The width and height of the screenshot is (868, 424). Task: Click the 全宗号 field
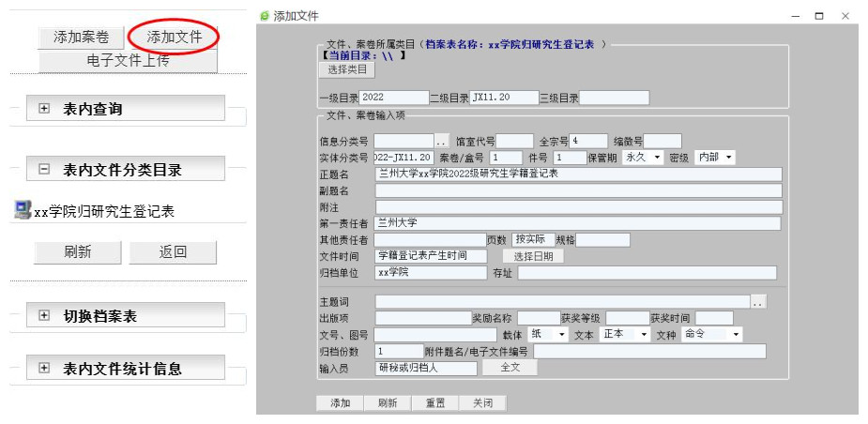[x=589, y=141]
